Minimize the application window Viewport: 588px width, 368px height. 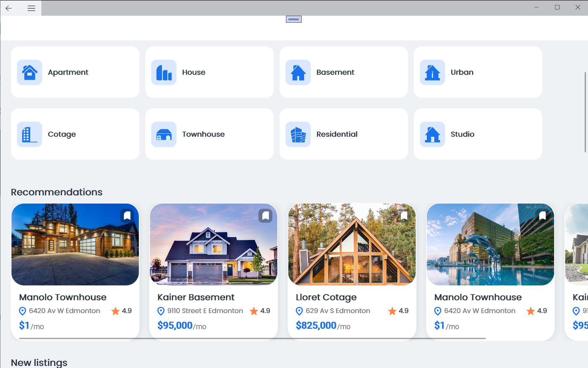pos(536,7)
